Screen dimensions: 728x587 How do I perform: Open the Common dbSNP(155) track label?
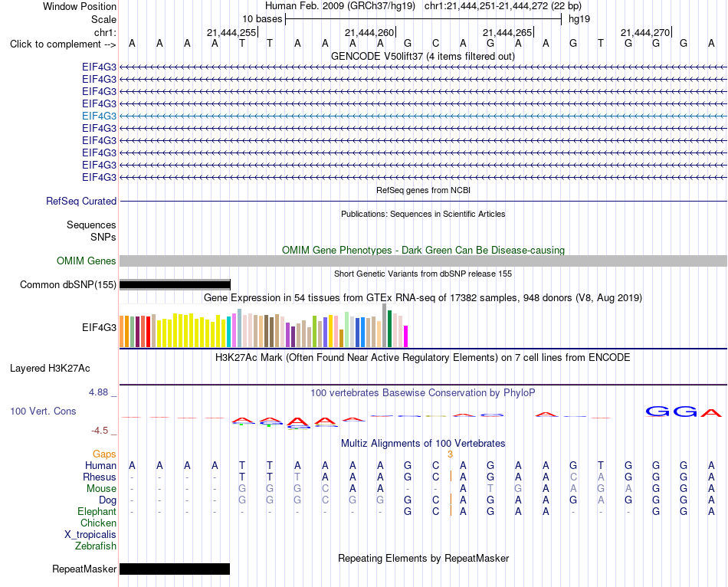pos(67,284)
